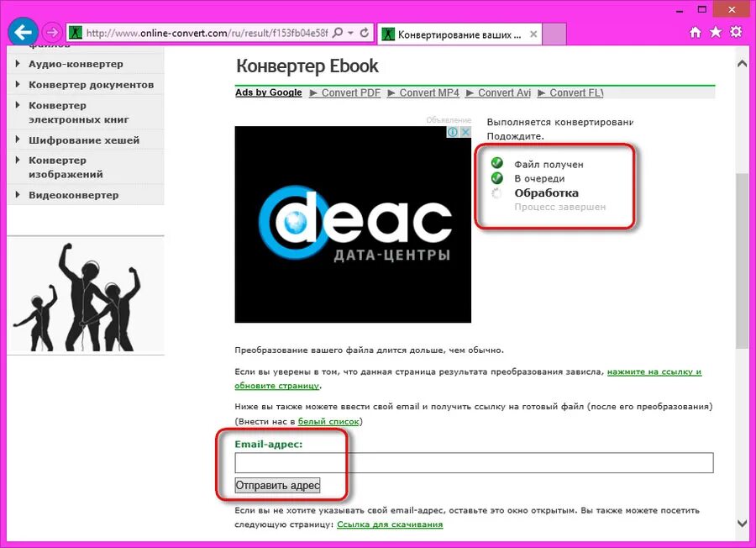Click the deac data center ad banner
The image size is (756, 548).
click(353, 224)
